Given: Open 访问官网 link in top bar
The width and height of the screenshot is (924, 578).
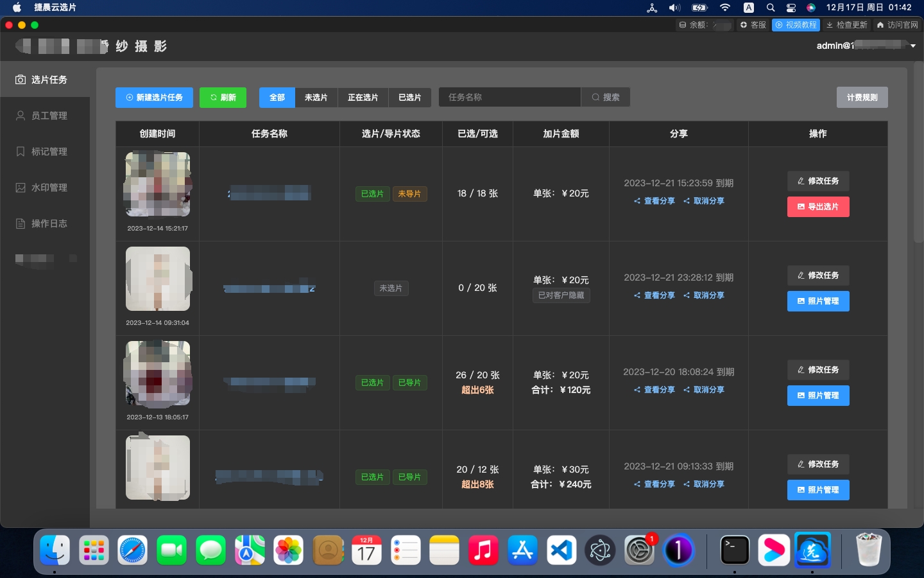Looking at the screenshot, I should point(897,25).
